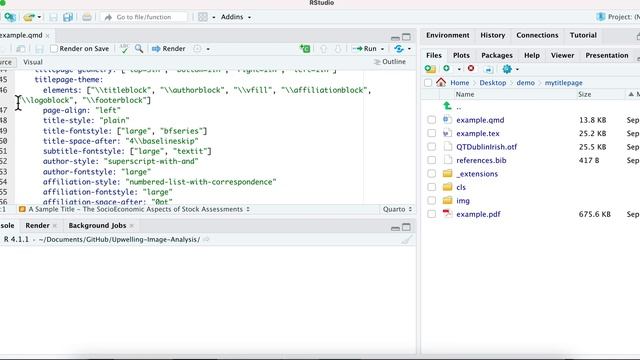This screenshot has width=640, height=360.
Task: Open the Tutorial tab
Action: 583,35
